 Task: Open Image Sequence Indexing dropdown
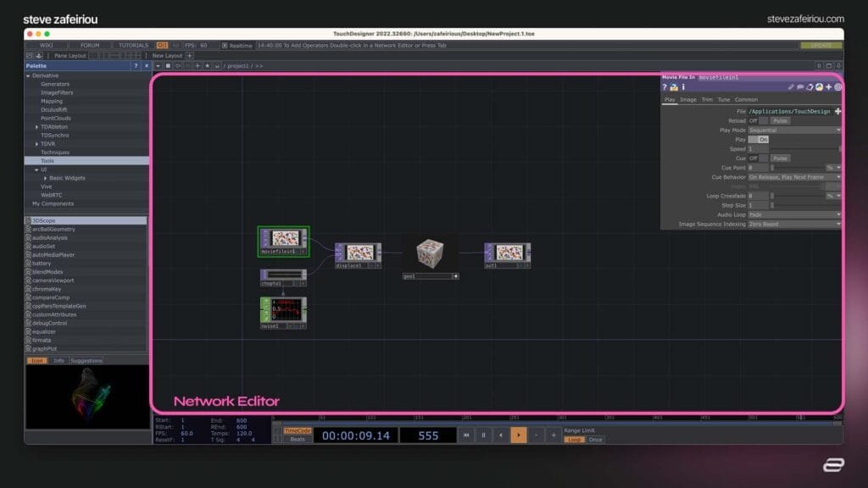pos(794,224)
